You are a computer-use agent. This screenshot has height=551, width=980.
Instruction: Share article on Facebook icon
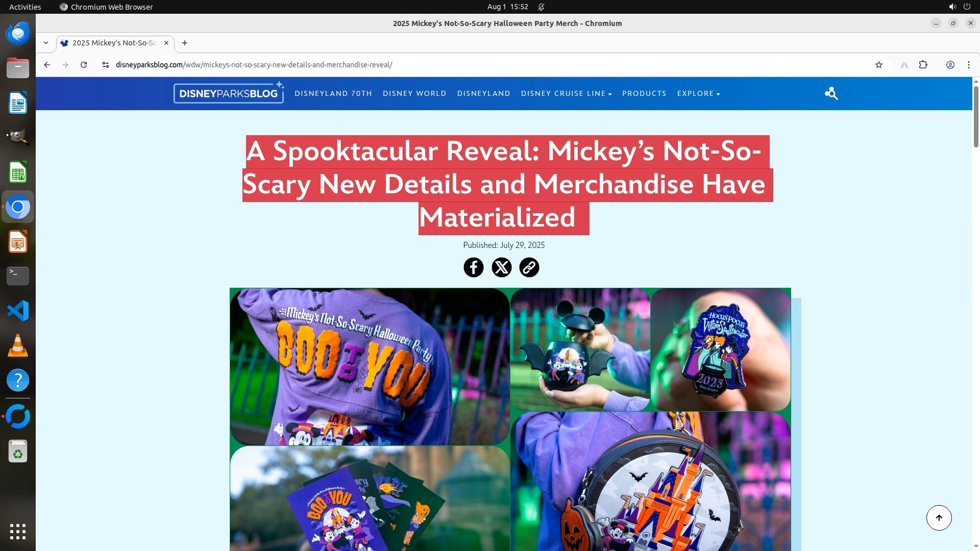click(473, 267)
